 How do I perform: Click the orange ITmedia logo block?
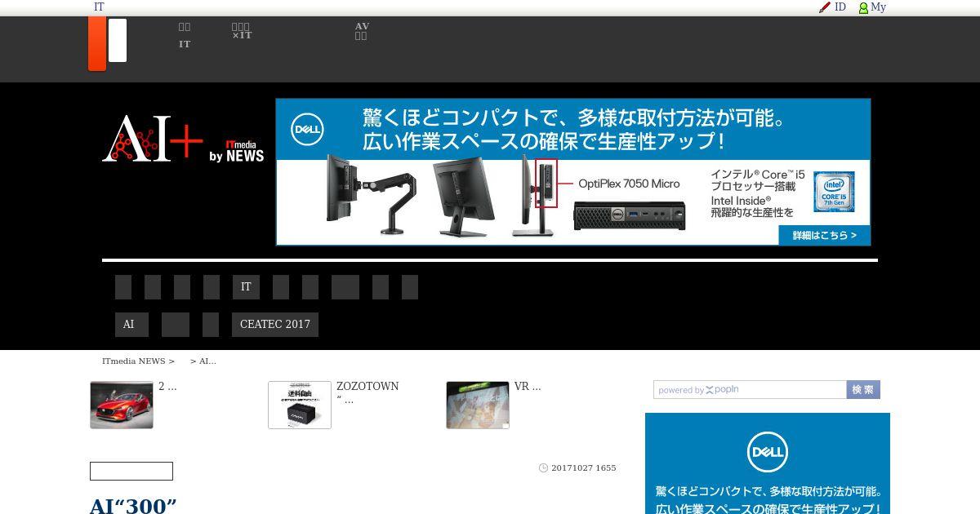pyautogui.click(x=97, y=43)
